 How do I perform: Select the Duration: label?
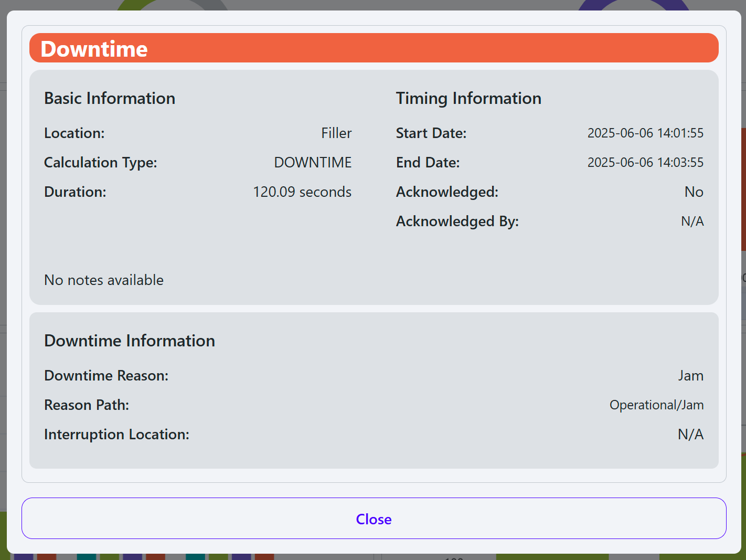75,192
